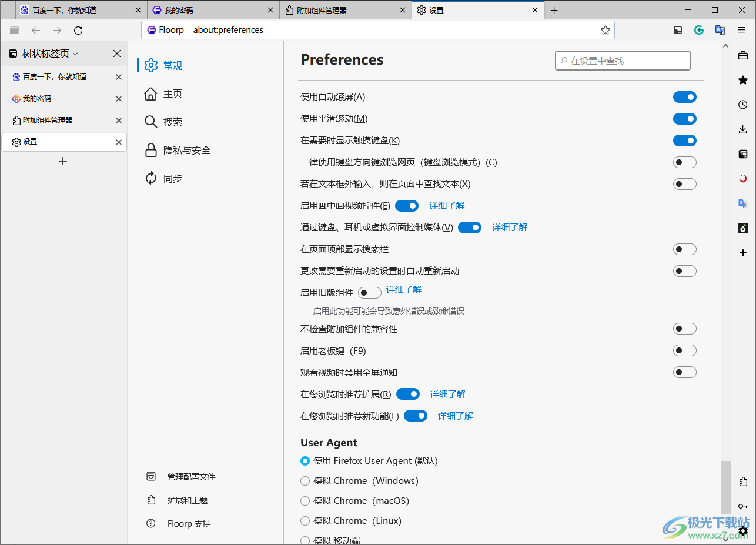Toggle the 启用老板键 (F9) switch

click(685, 350)
